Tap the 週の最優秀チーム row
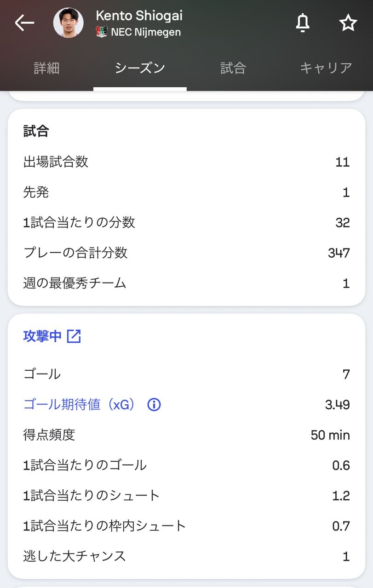Image resolution: width=373 pixels, height=588 pixels. pos(186,283)
